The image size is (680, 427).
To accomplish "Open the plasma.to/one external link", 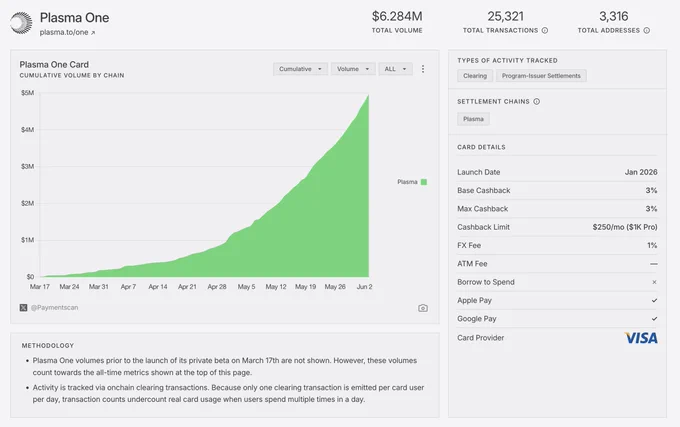I will point(67,33).
